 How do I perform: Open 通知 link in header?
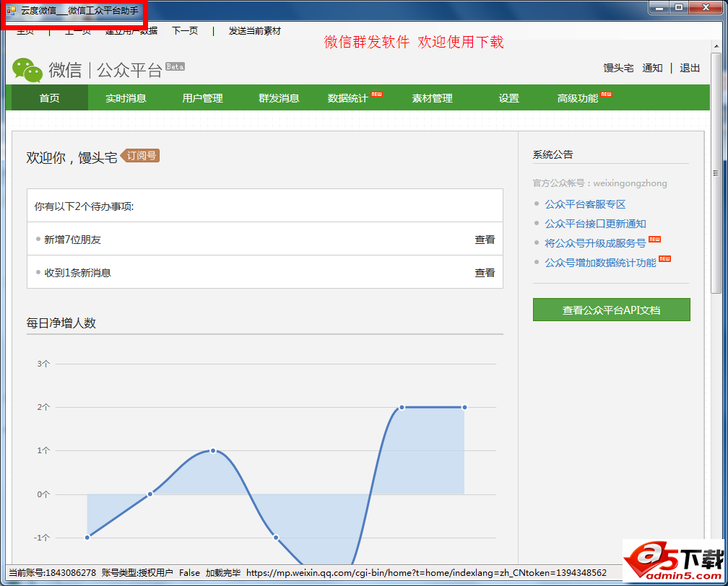652,68
